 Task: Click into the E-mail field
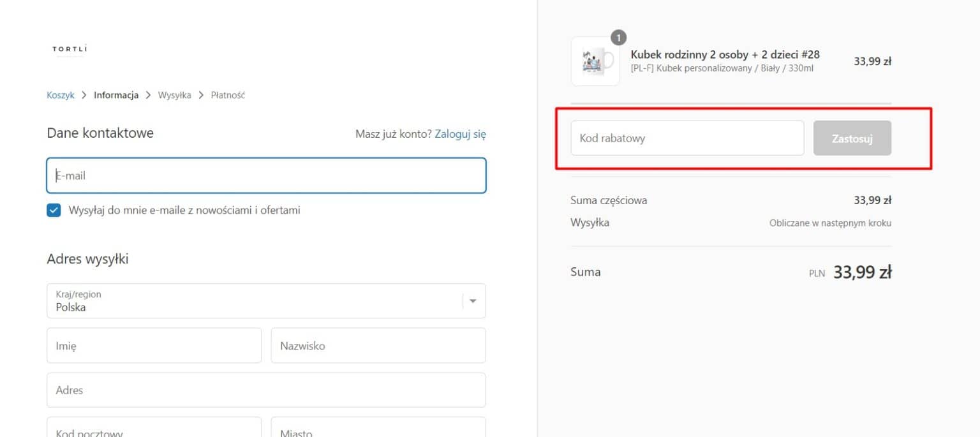266,175
